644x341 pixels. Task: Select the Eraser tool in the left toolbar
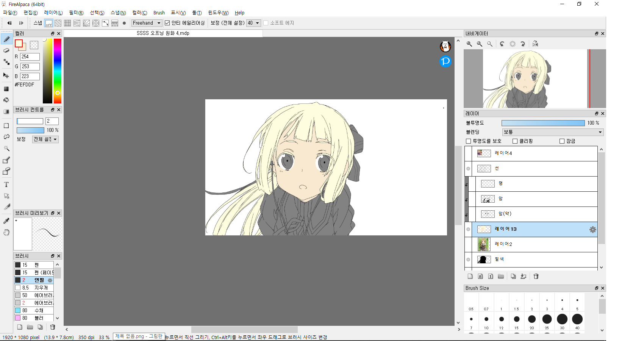tap(6, 50)
